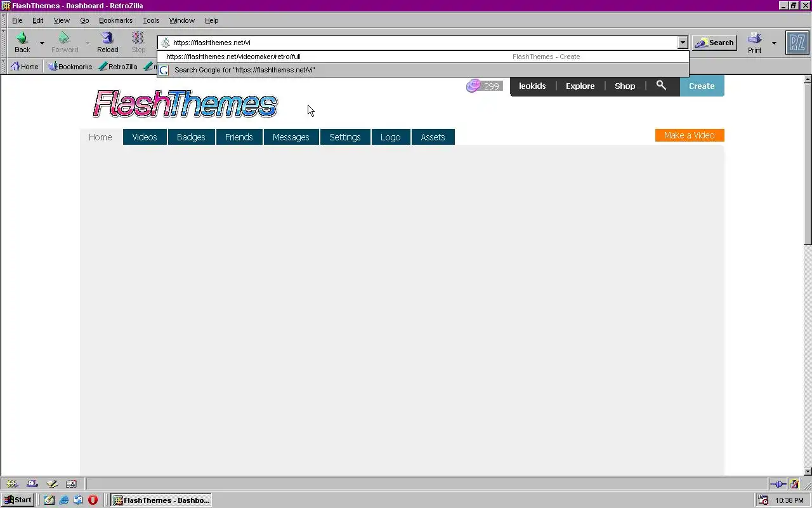Open the Composer component icon in status bar
The image size is (812, 508).
point(52,484)
